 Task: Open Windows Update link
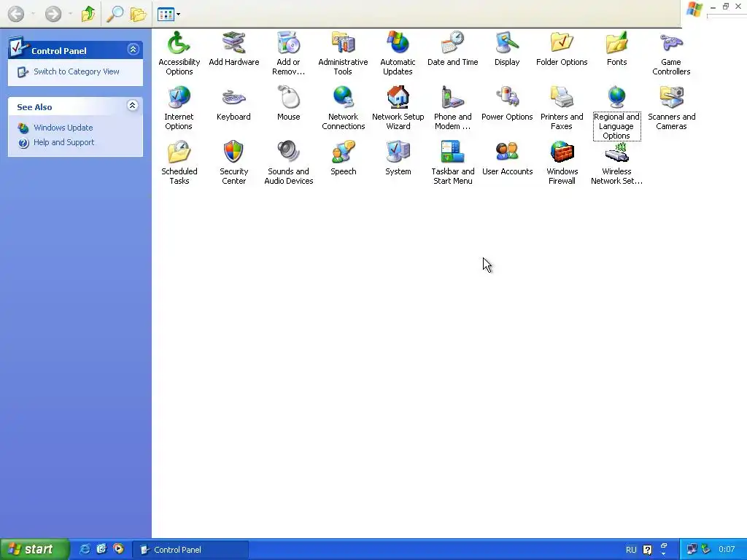pos(63,128)
